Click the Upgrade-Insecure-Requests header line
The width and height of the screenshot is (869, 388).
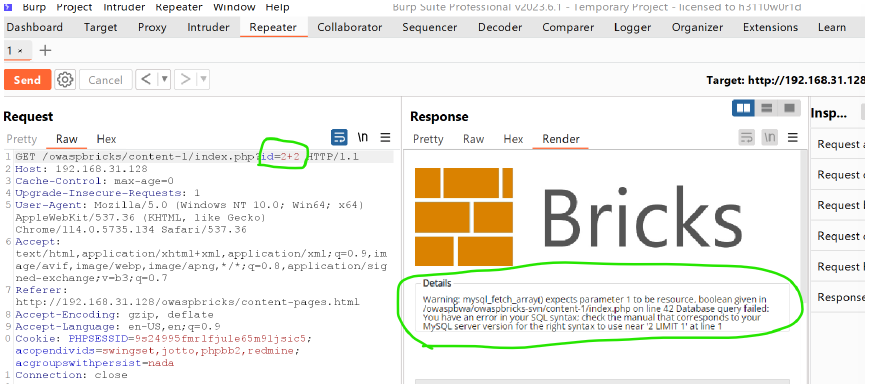coord(108,193)
